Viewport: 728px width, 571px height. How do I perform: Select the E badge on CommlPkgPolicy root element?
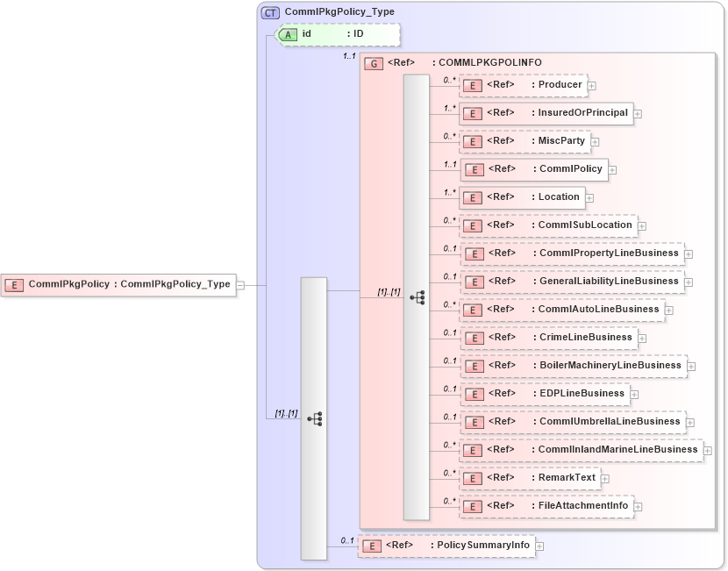coord(13,284)
